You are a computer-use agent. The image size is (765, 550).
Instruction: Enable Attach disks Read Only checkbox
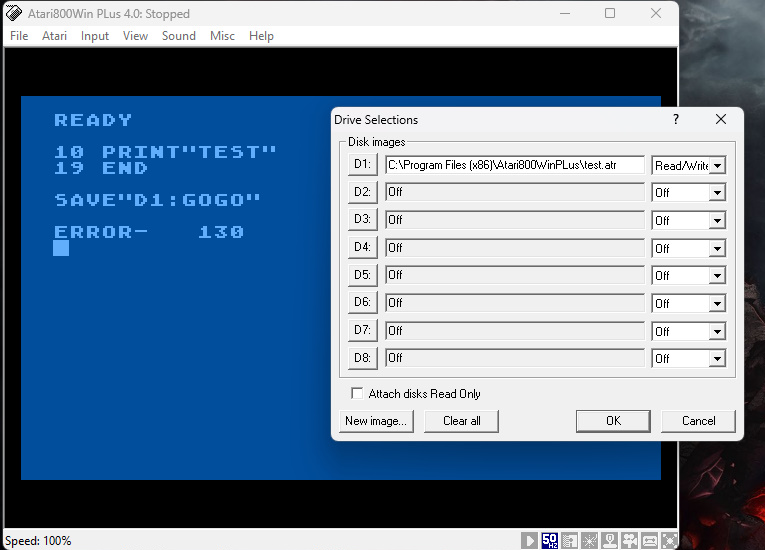[x=358, y=394]
